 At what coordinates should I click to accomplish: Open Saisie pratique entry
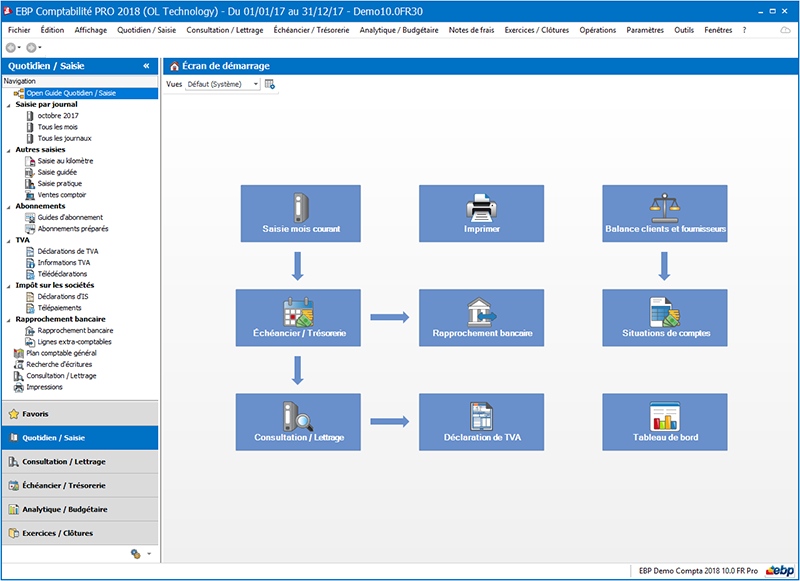(60, 184)
